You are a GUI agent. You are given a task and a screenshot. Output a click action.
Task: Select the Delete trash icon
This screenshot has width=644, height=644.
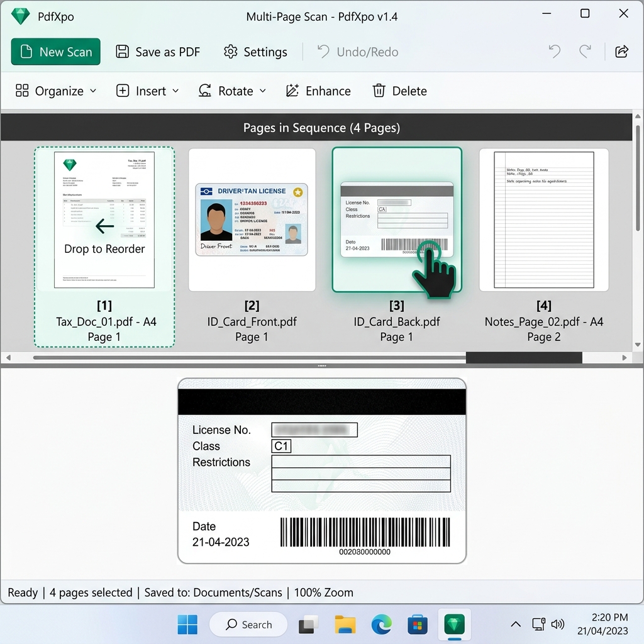pos(379,91)
